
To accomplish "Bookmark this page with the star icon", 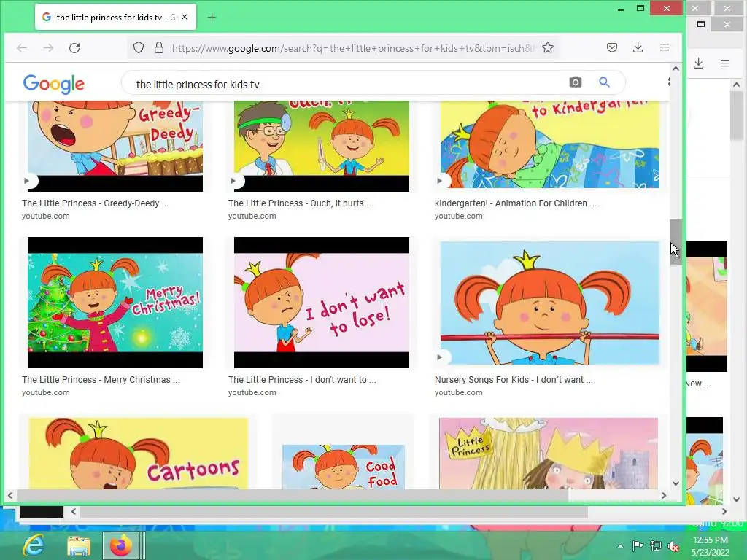I will click(548, 47).
